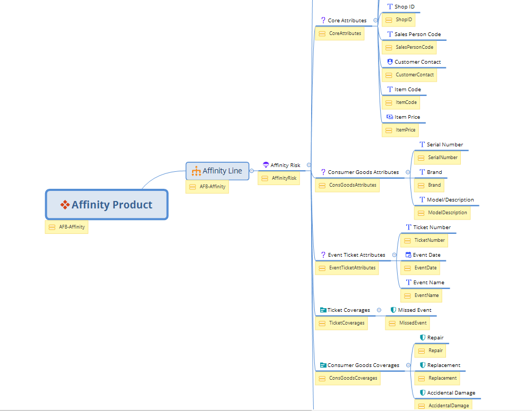Click the question mark icon beside Core Attributes
The height and width of the screenshot is (411, 532).
point(323,21)
